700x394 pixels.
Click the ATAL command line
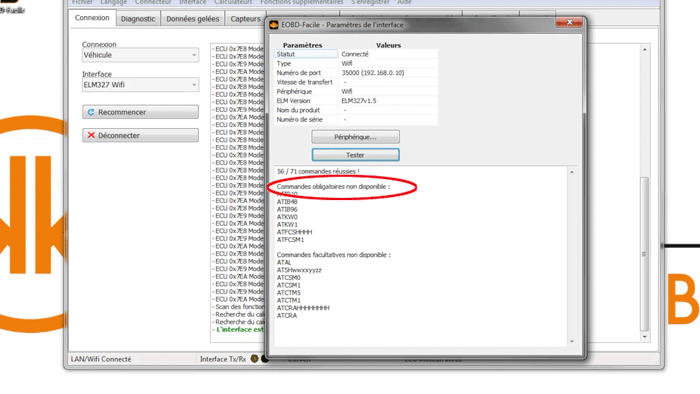point(284,262)
